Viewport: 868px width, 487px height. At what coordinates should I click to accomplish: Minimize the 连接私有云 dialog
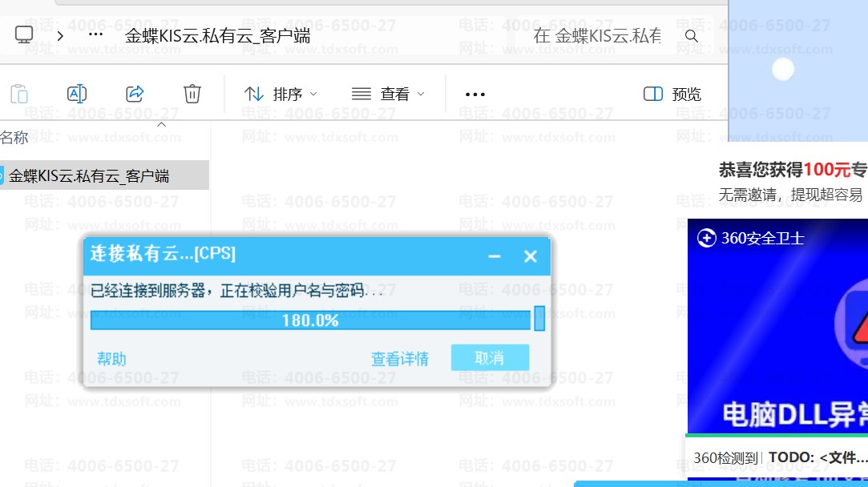pos(495,256)
